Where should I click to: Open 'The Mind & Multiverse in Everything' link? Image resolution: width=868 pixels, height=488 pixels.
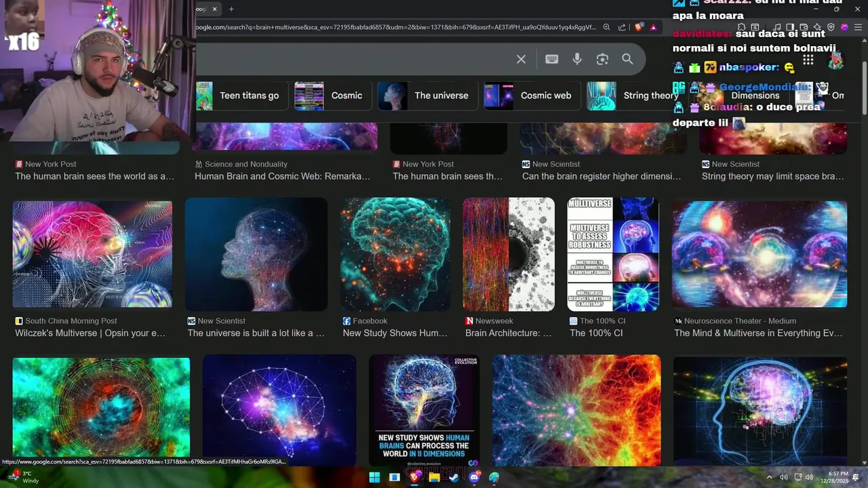tap(758, 333)
